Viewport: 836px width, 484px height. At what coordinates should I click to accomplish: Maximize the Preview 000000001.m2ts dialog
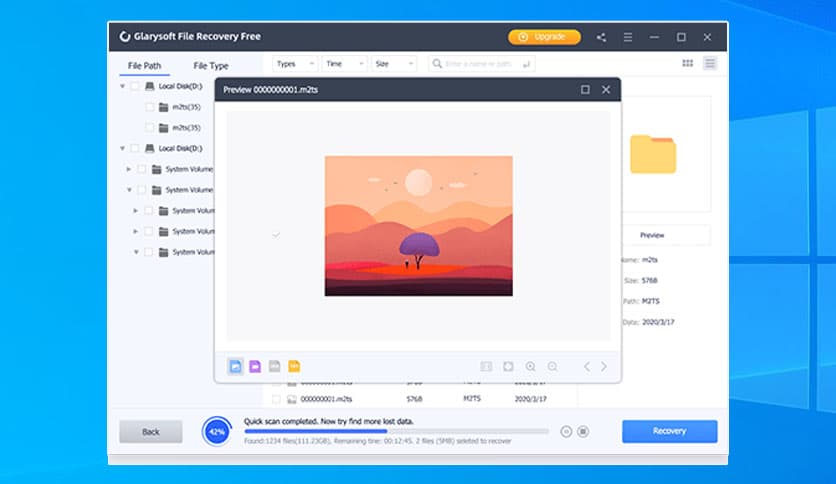click(585, 90)
